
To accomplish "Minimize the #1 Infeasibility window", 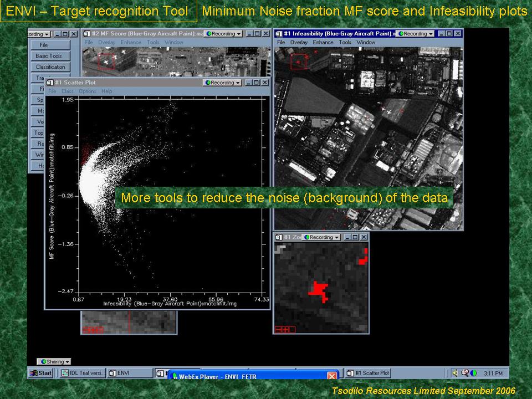I will point(442,34).
